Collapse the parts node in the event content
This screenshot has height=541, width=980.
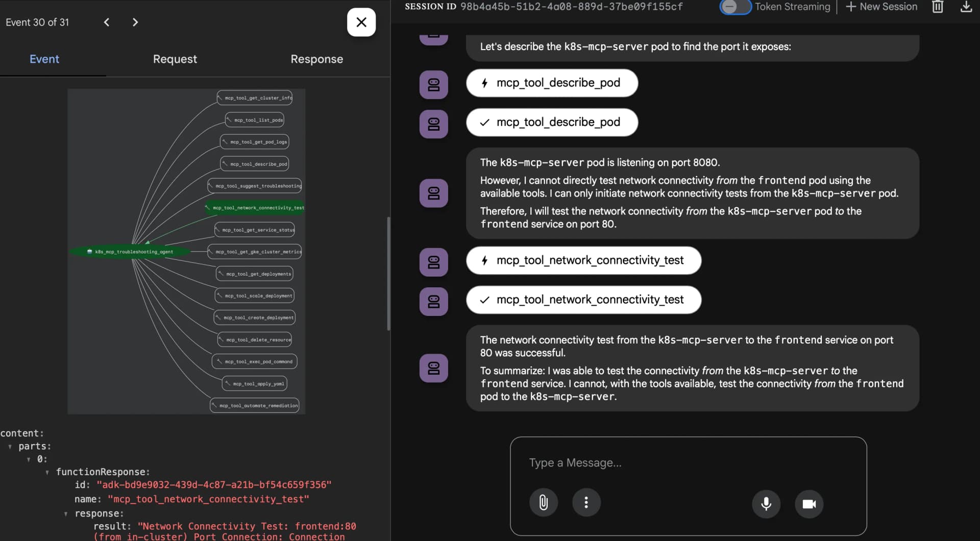point(10,446)
